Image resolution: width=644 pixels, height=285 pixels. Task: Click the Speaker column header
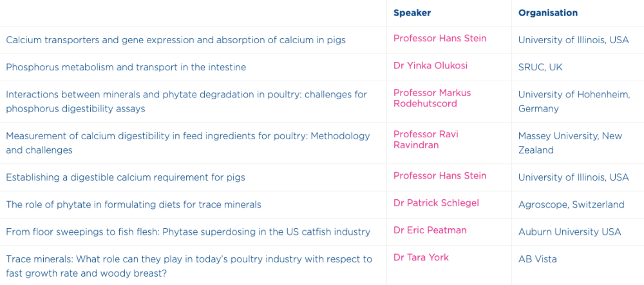coord(412,13)
